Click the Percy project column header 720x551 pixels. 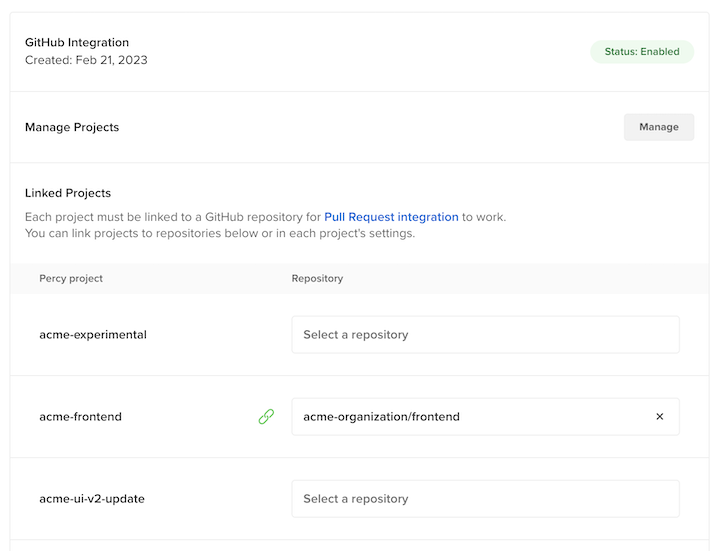[71, 278]
